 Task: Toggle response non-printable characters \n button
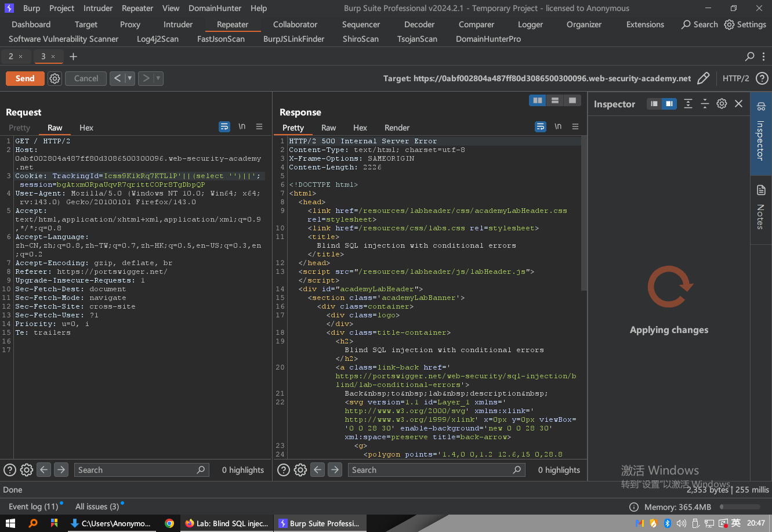coord(558,126)
